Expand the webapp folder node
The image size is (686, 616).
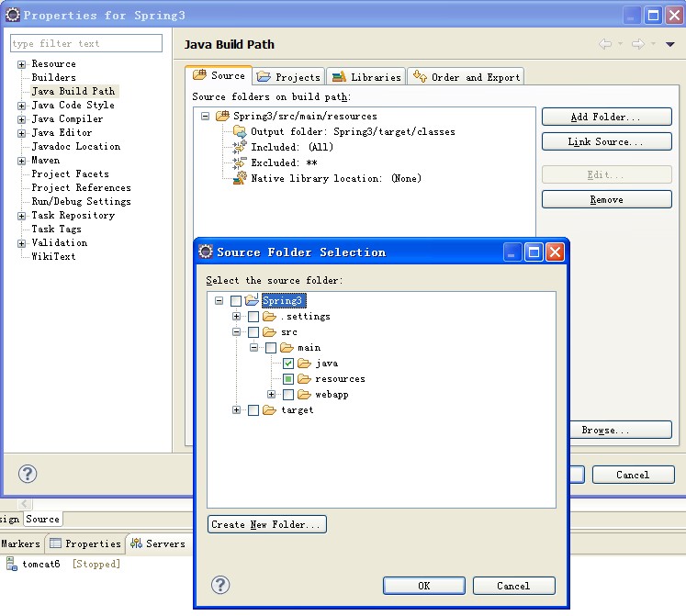point(271,394)
